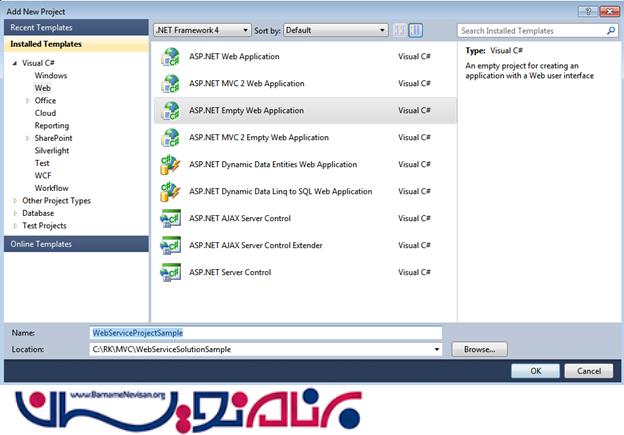The width and height of the screenshot is (624, 435).
Task: Switch to small icons list view
Action: (400, 30)
